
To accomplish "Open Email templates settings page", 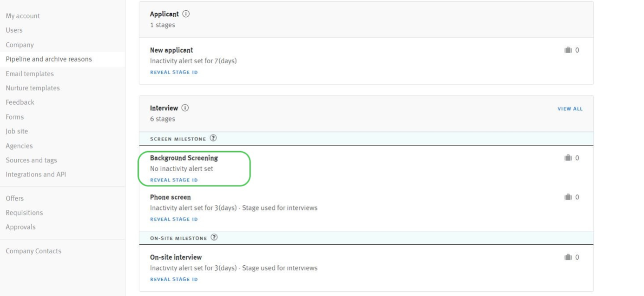I will pyautogui.click(x=30, y=74).
